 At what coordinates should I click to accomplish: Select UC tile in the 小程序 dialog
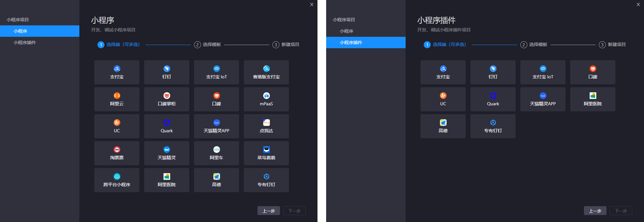117,126
